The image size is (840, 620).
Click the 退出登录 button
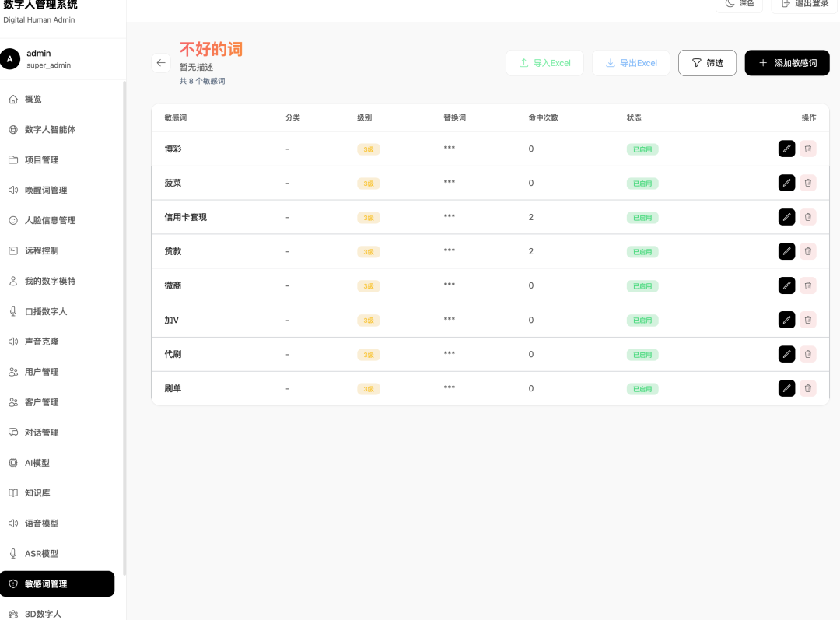(x=804, y=5)
